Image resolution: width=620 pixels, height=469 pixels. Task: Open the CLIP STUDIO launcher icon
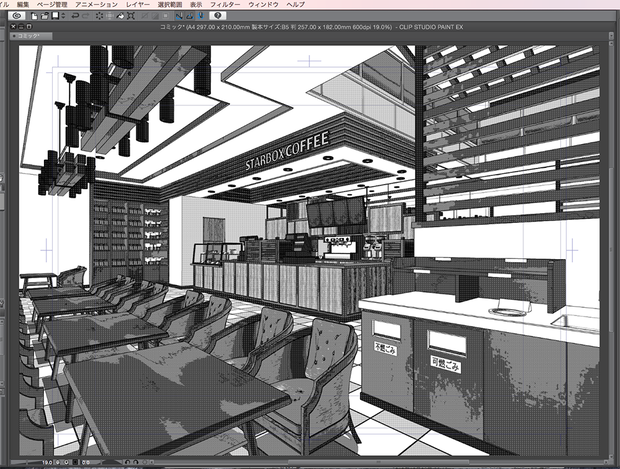pyautogui.click(x=17, y=16)
